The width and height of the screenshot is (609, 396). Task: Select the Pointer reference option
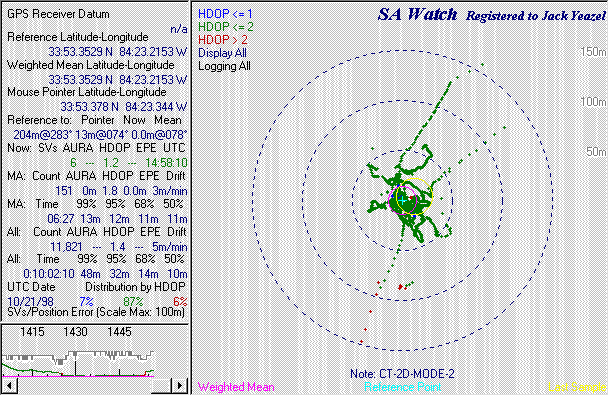[x=98, y=120]
